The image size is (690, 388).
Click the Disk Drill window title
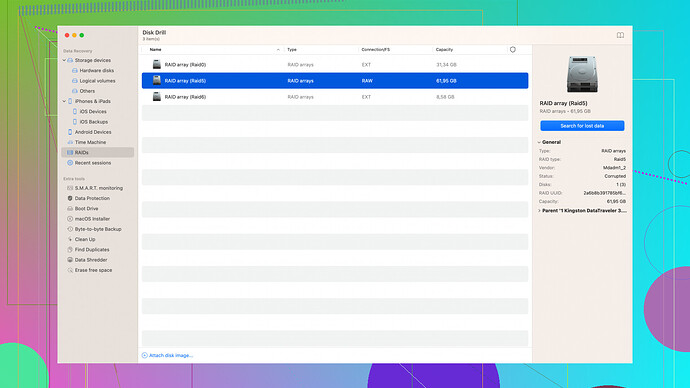[x=154, y=33]
